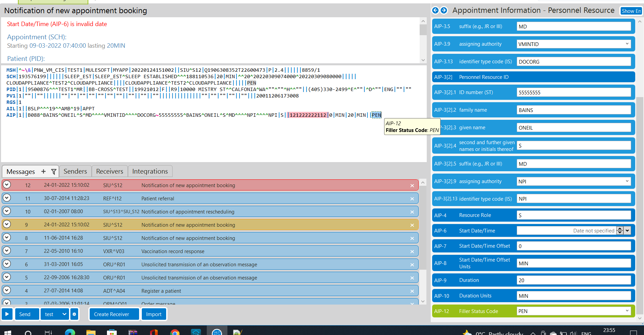
Task: Expand message 11 Patient referral chevron
Action: click(x=7, y=198)
